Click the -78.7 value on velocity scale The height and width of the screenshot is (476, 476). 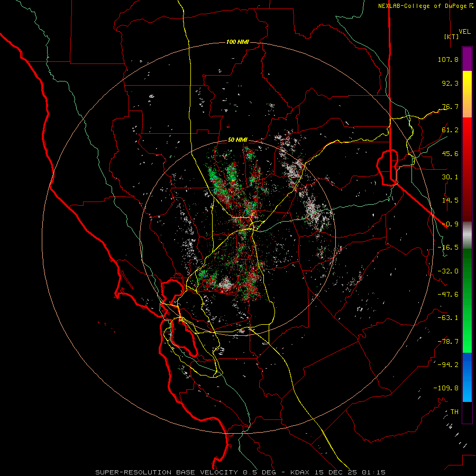448,342
